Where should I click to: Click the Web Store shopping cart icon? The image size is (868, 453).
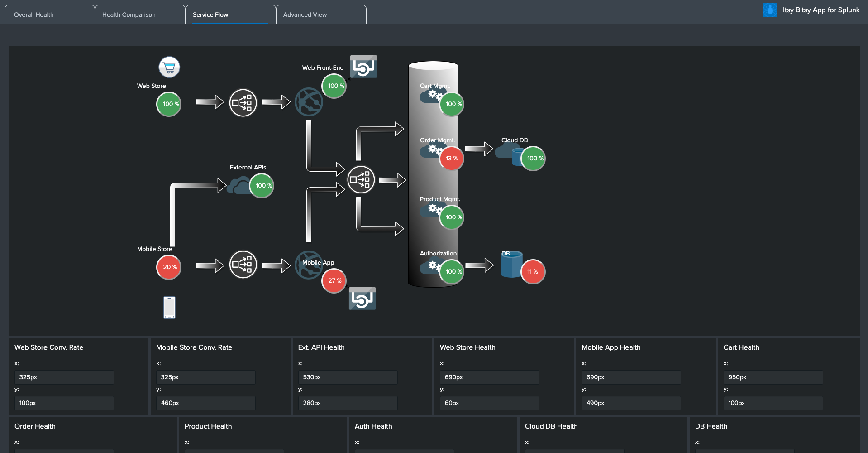pos(169,67)
